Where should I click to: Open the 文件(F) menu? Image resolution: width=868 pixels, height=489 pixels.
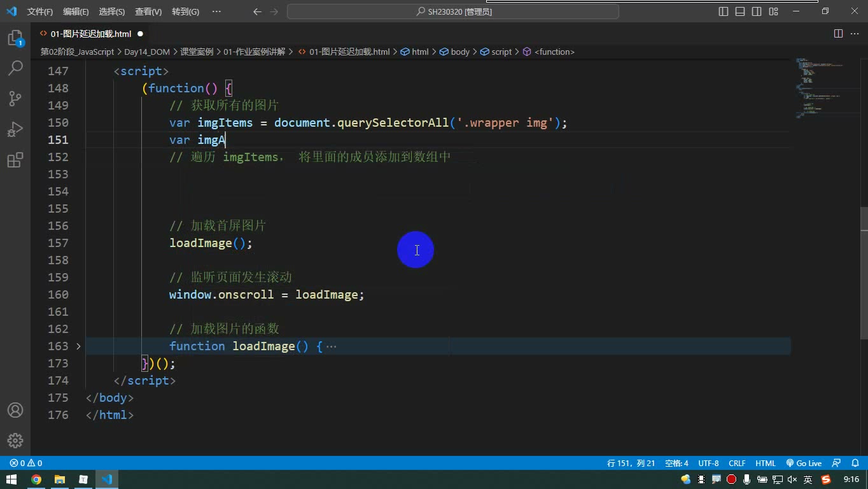tap(40, 11)
